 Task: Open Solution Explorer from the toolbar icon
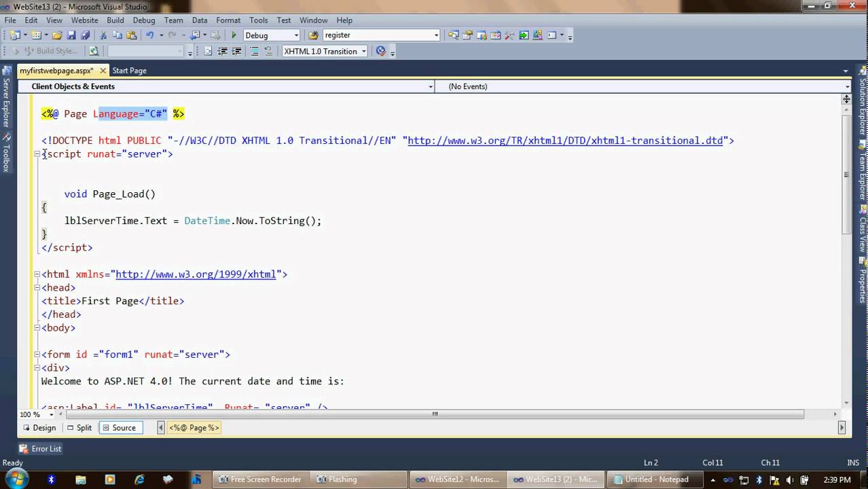(x=454, y=35)
